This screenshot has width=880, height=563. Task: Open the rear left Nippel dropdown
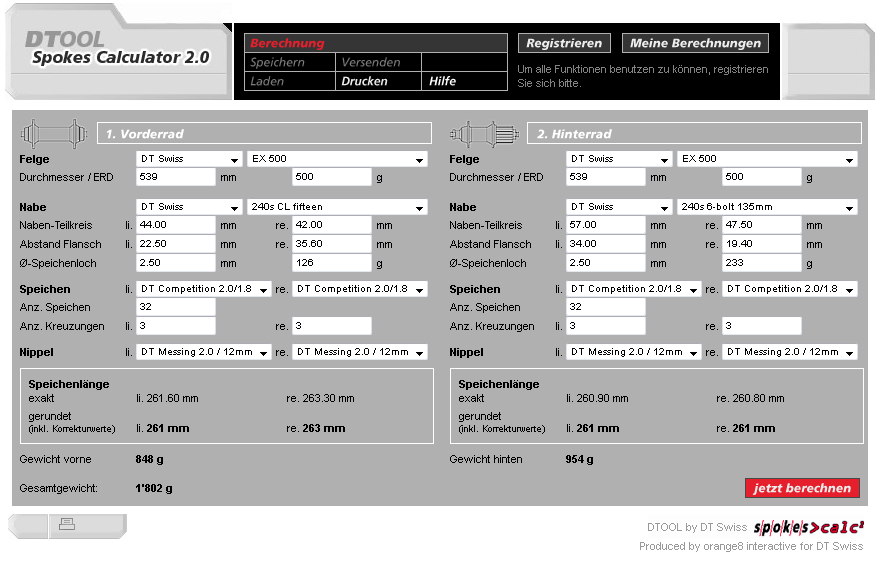[634, 352]
